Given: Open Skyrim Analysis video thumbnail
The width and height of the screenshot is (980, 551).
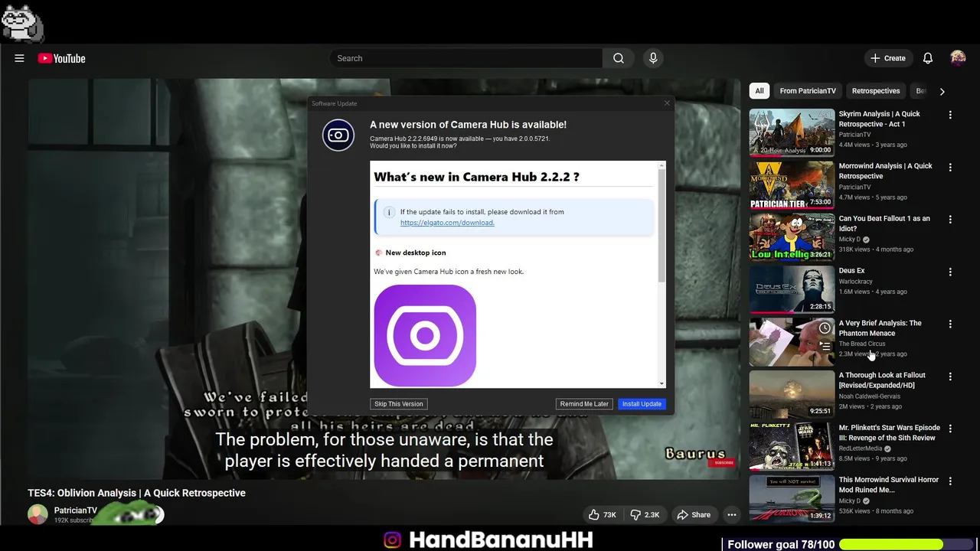Looking at the screenshot, I should pyautogui.click(x=792, y=132).
